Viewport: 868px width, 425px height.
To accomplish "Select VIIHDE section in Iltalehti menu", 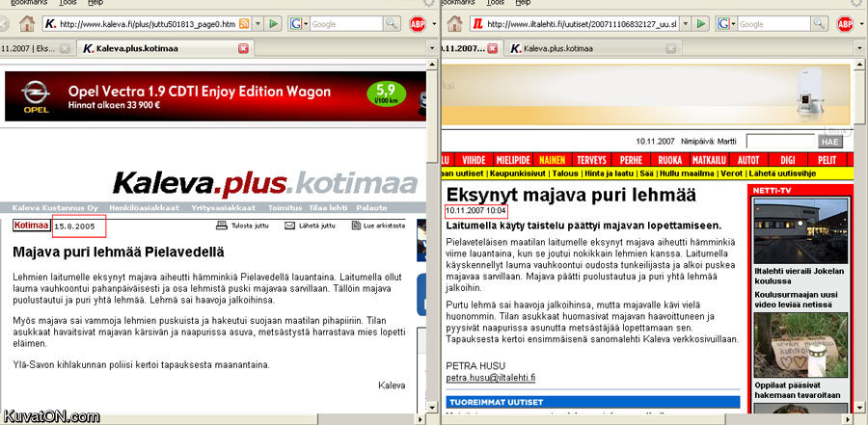I will pyautogui.click(x=474, y=160).
